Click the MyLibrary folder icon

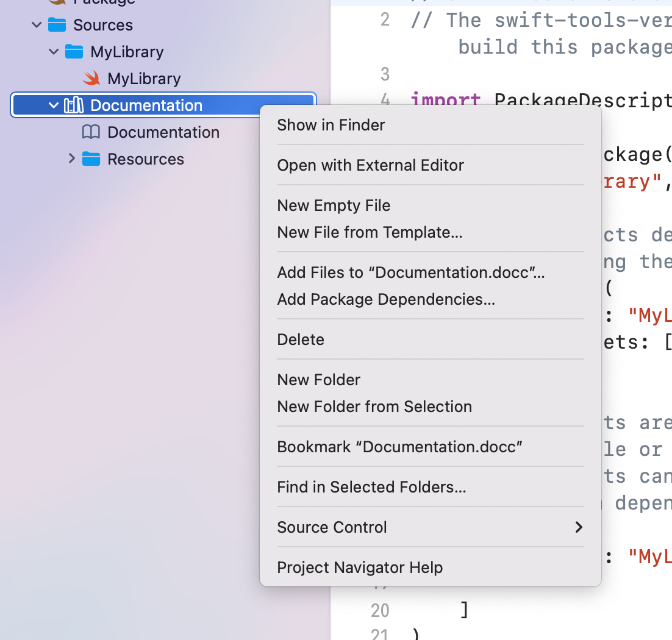(74, 51)
